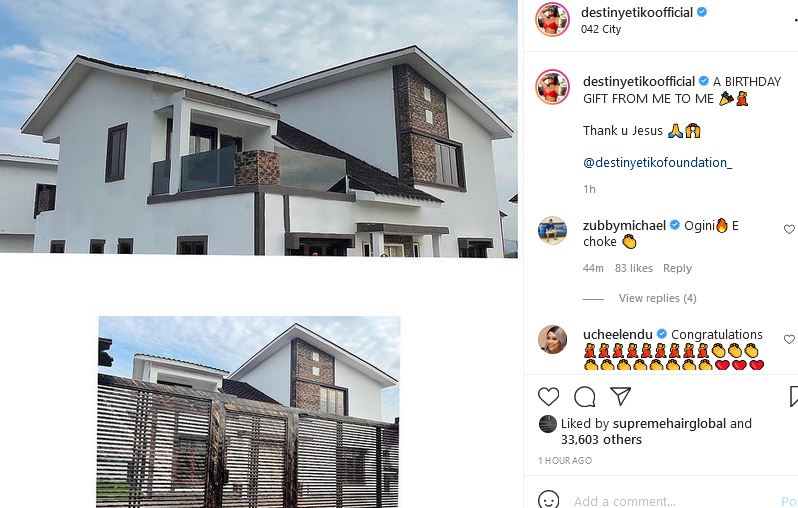The image size is (798, 508).
Task: Like ucheelendu's comment heart
Action: (789, 340)
